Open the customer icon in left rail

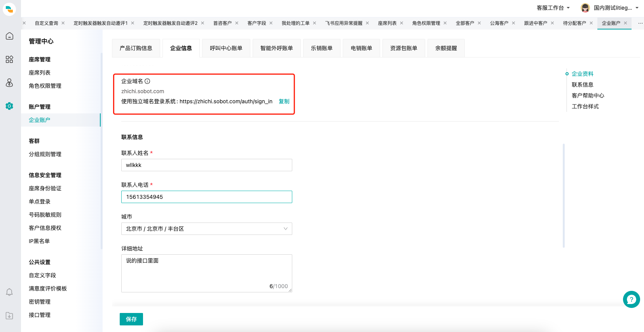tap(9, 83)
